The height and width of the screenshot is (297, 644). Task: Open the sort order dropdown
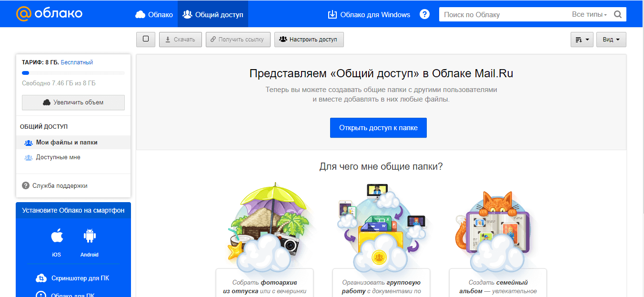(x=582, y=40)
